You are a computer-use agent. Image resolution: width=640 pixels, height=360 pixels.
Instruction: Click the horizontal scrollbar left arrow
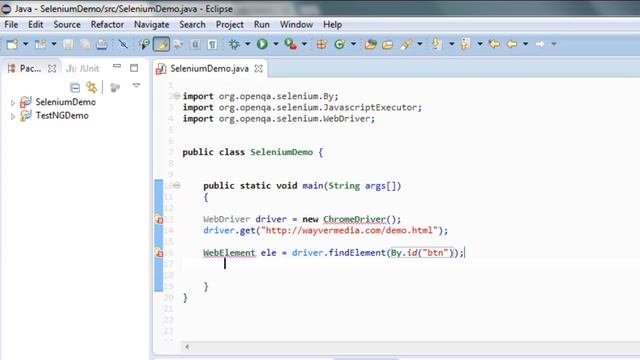coord(187,347)
